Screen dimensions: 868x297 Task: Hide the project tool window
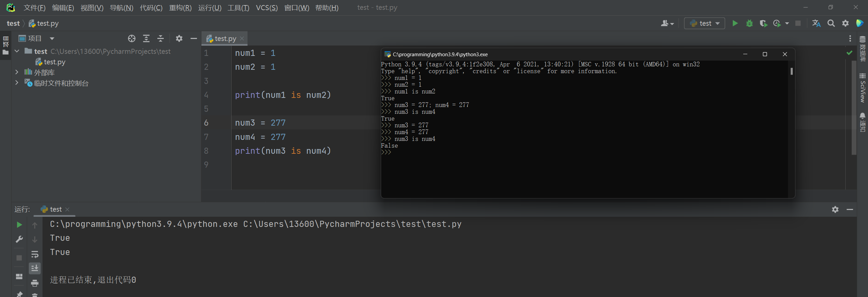(194, 39)
